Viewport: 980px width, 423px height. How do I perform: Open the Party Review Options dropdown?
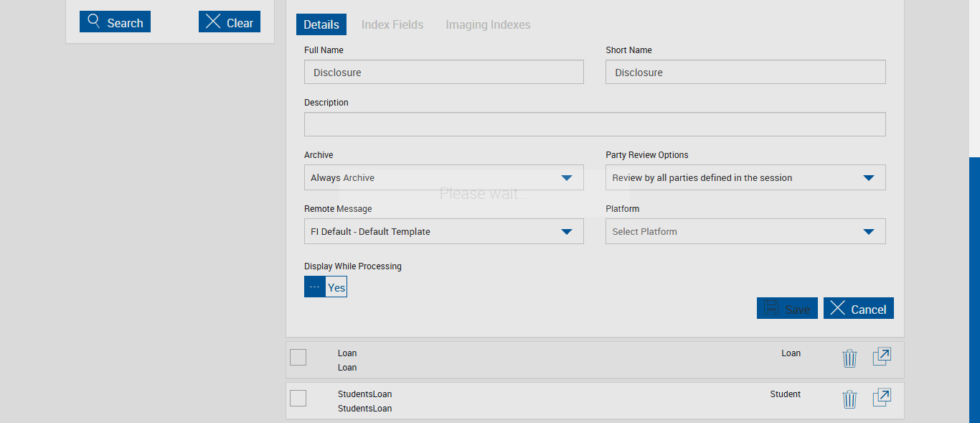click(x=745, y=178)
